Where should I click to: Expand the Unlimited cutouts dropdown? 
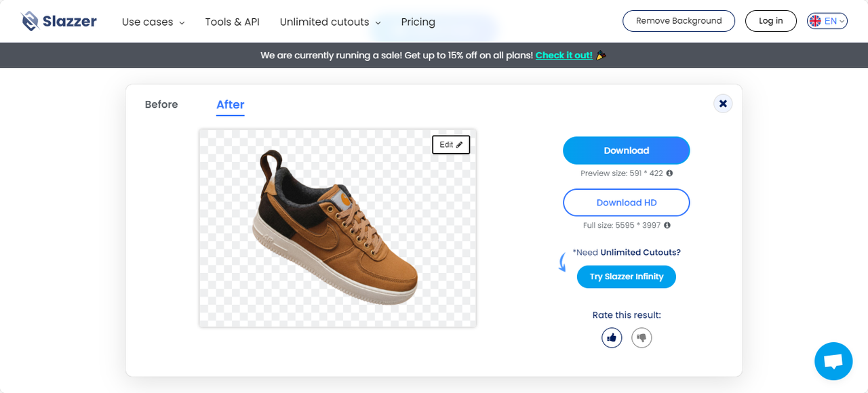330,22
